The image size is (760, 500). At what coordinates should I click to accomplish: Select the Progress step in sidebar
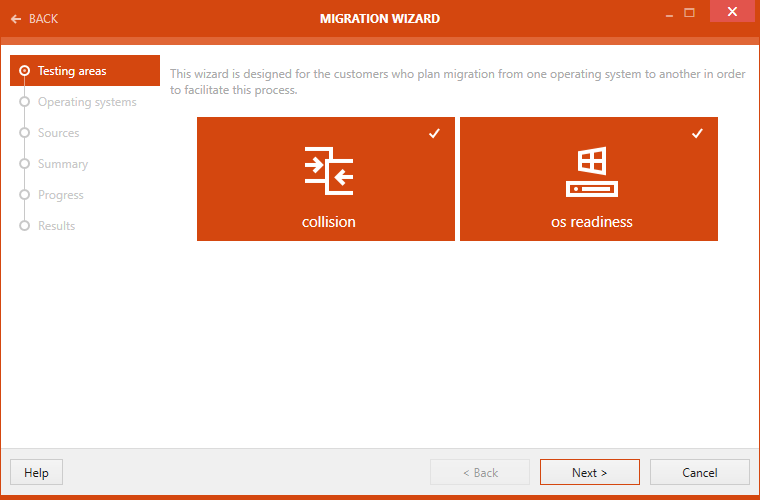60,195
